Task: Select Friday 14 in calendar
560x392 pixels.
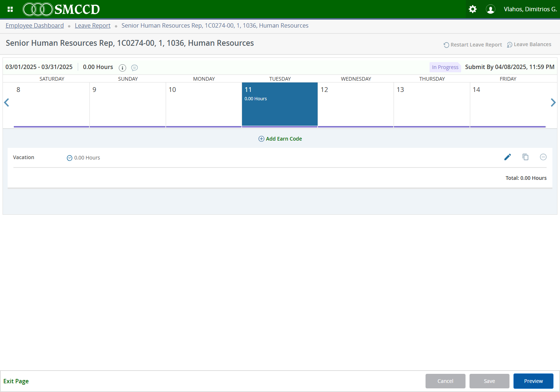Action: 508,105
